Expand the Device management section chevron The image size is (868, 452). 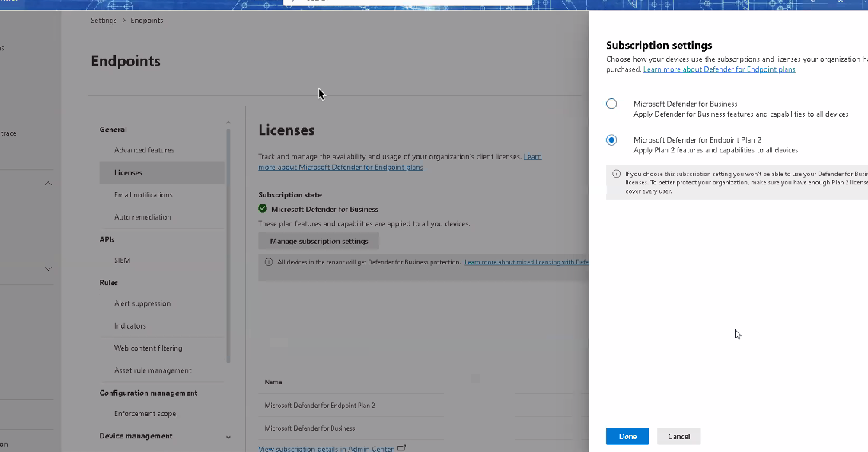click(x=228, y=437)
